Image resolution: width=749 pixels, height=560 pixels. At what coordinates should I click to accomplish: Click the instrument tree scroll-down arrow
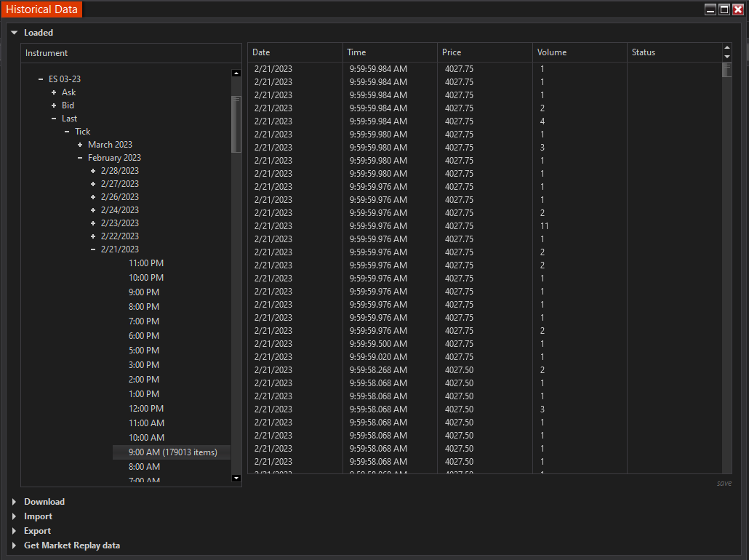(x=236, y=479)
